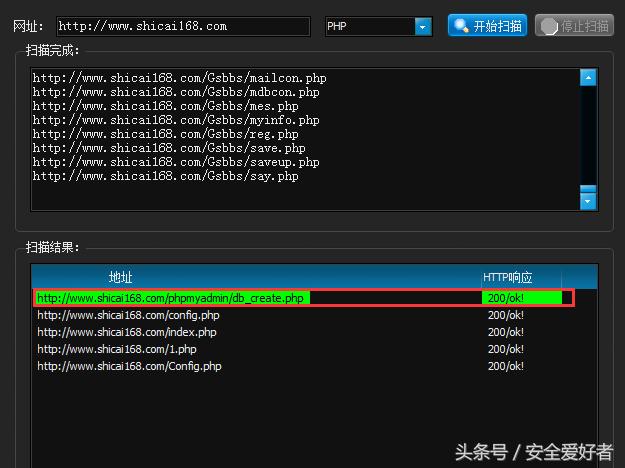Click 200/ok! status of 1.php row
625x468 pixels.
(506, 349)
